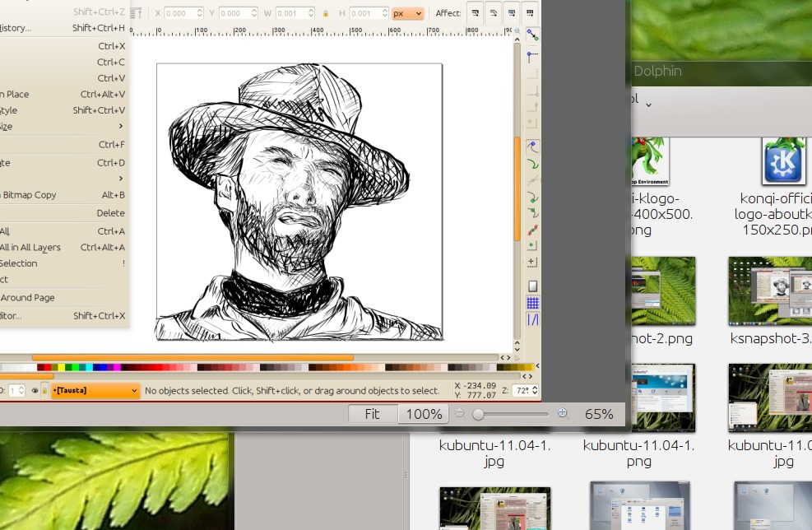Toggle snap to rotation center icon

532,262
